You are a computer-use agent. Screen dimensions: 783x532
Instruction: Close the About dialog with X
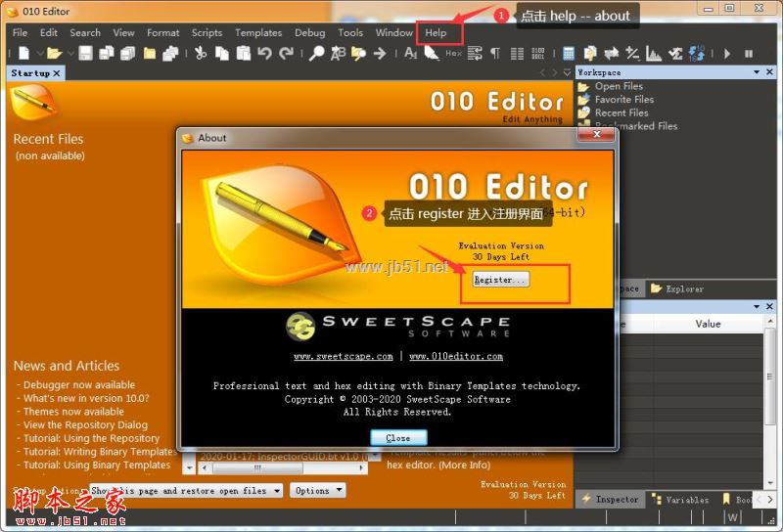(x=596, y=134)
